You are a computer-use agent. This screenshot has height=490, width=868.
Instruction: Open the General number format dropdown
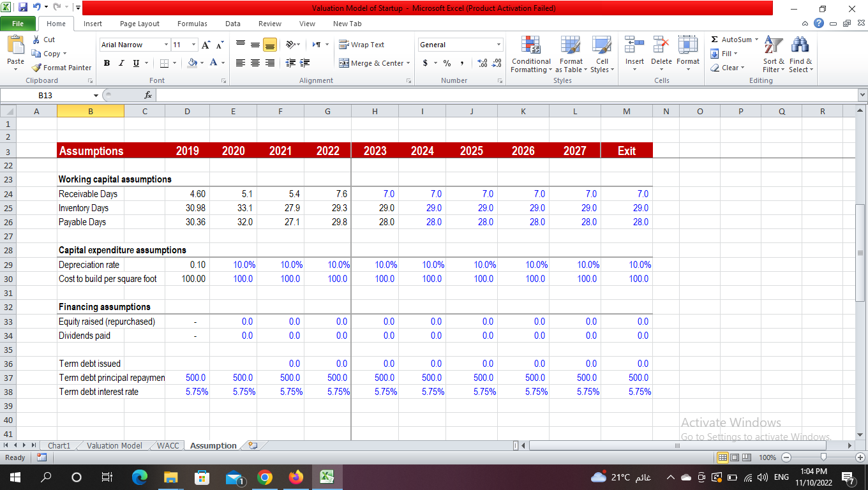(x=460, y=45)
